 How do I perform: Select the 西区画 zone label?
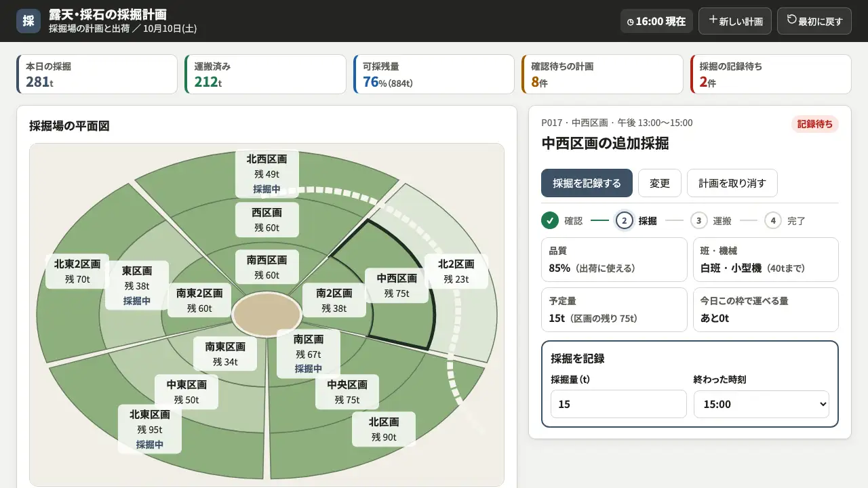click(x=267, y=220)
